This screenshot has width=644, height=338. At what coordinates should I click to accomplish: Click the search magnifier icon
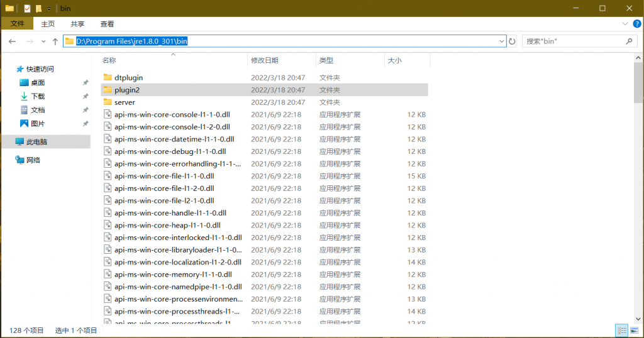tap(629, 41)
